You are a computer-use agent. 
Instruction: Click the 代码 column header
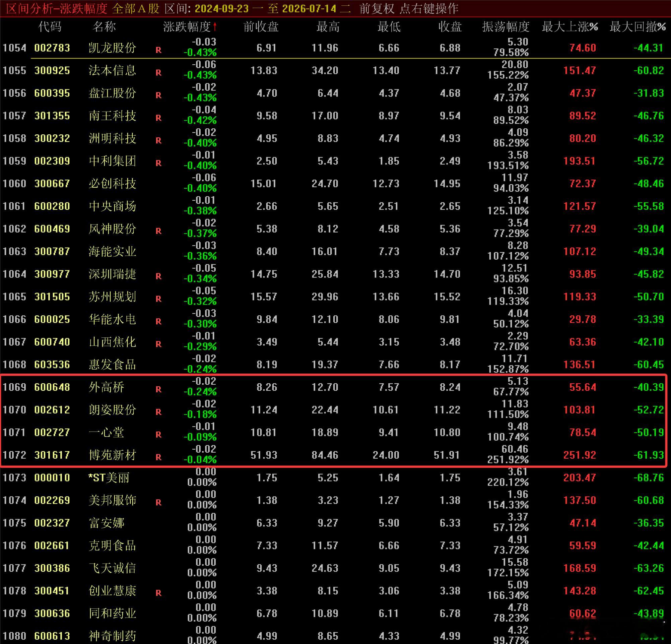pyautogui.click(x=50, y=27)
